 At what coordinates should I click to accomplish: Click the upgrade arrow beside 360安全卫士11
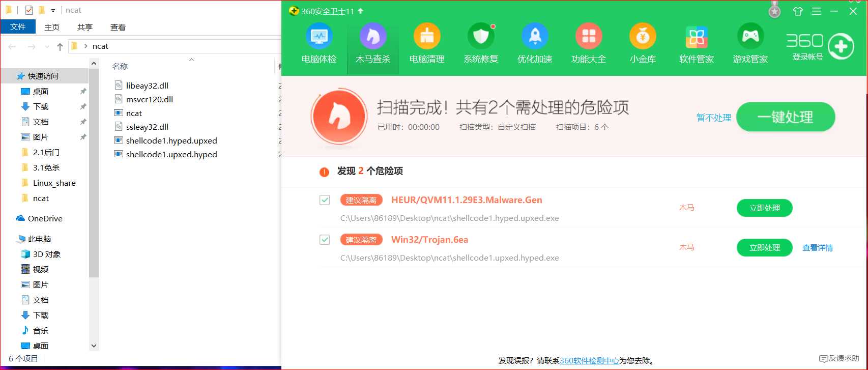pyautogui.click(x=361, y=11)
